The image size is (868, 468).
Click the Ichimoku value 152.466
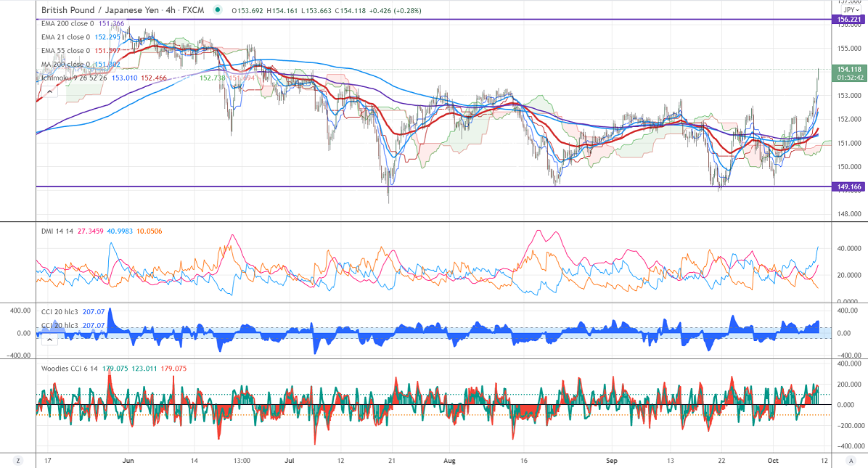point(154,78)
